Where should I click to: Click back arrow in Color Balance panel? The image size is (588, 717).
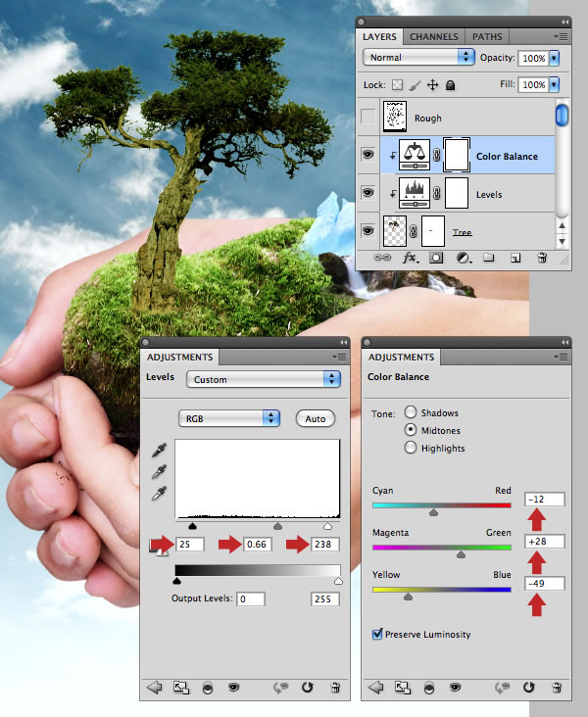click(375, 687)
